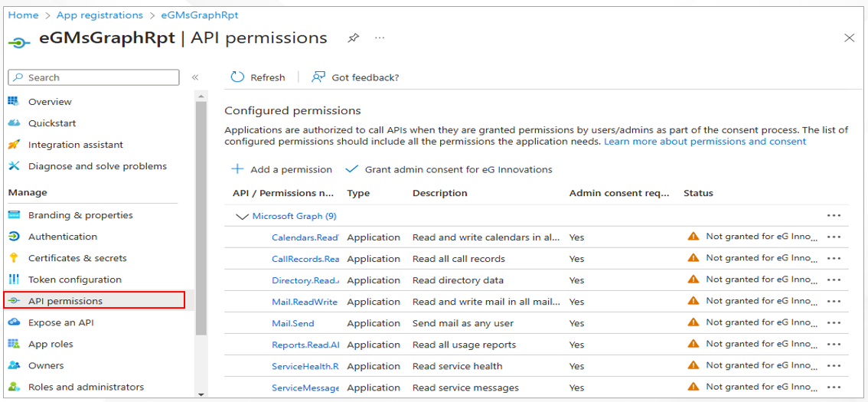Collapse the Microsoft Graph (9) permissions group
Image resolution: width=868 pixels, height=402 pixels.
point(242,217)
